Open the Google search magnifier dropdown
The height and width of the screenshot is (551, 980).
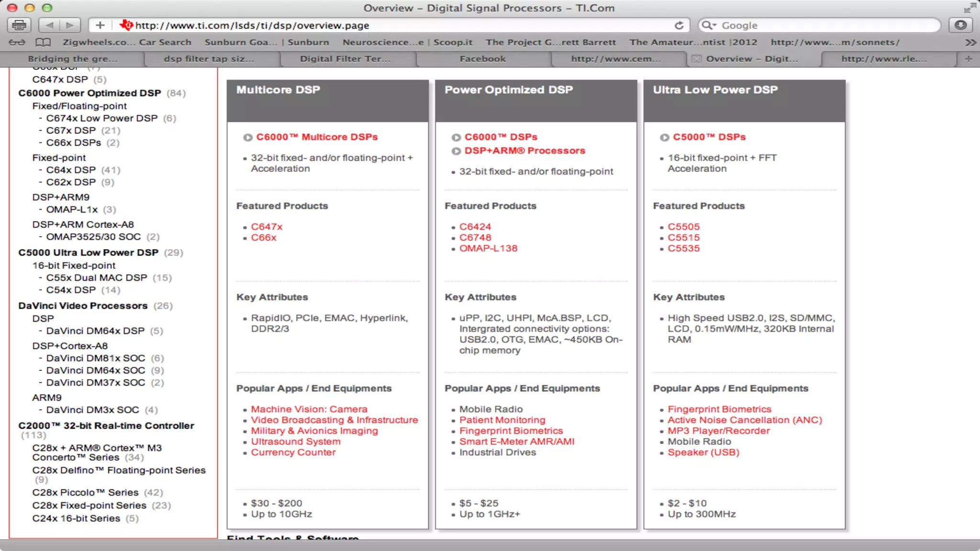coord(709,25)
